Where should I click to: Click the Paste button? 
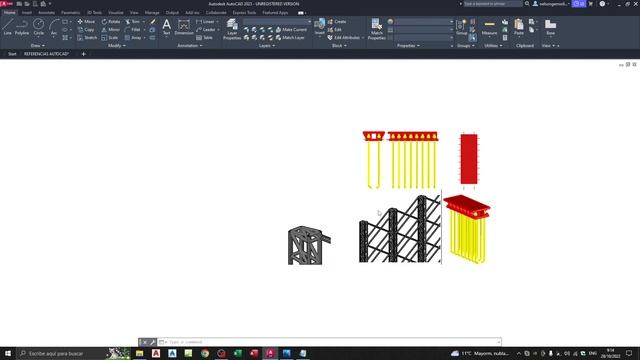coord(519,27)
